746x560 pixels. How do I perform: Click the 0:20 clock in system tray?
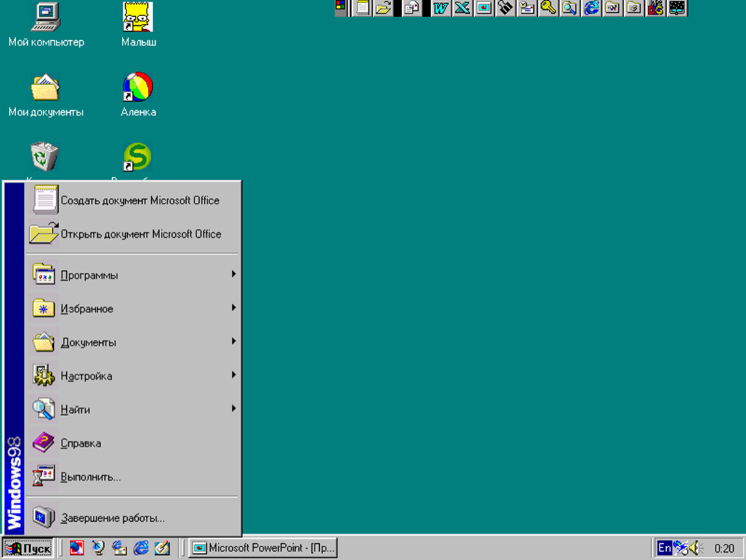coord(724,548)
